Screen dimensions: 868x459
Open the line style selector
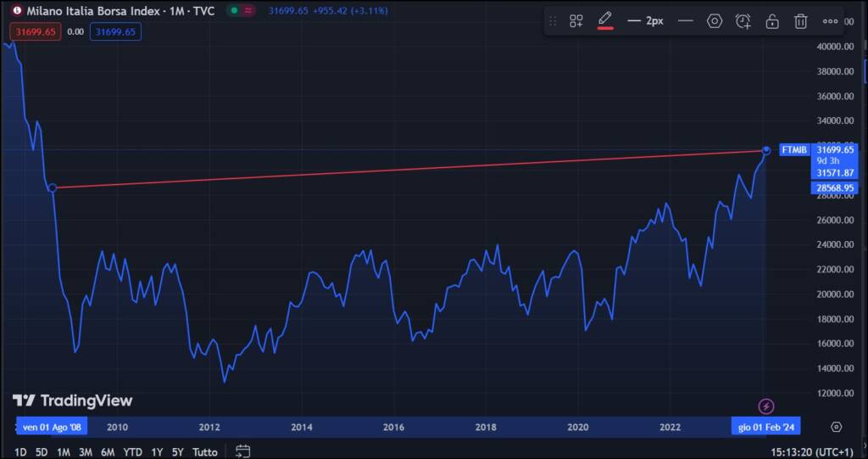click(x=685, y=21)
